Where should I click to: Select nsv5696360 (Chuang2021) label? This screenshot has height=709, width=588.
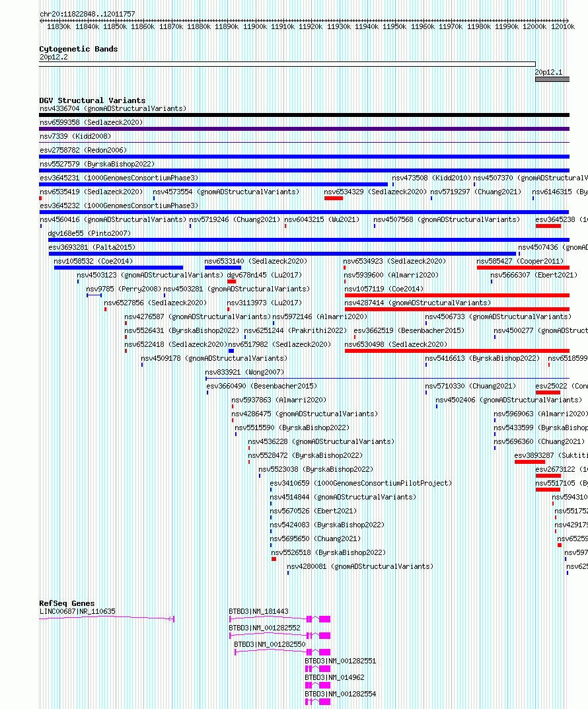pyautogui.click(x=539, y=441)
